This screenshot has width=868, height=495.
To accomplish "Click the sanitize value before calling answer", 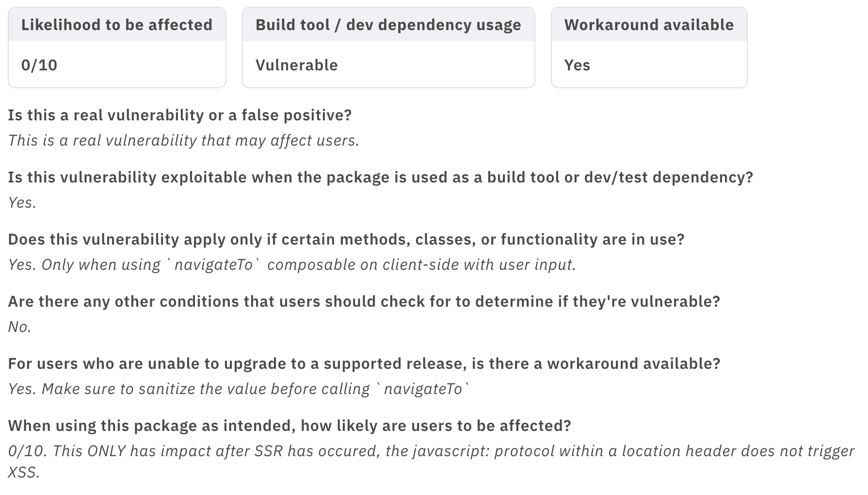I will (239, 389).
